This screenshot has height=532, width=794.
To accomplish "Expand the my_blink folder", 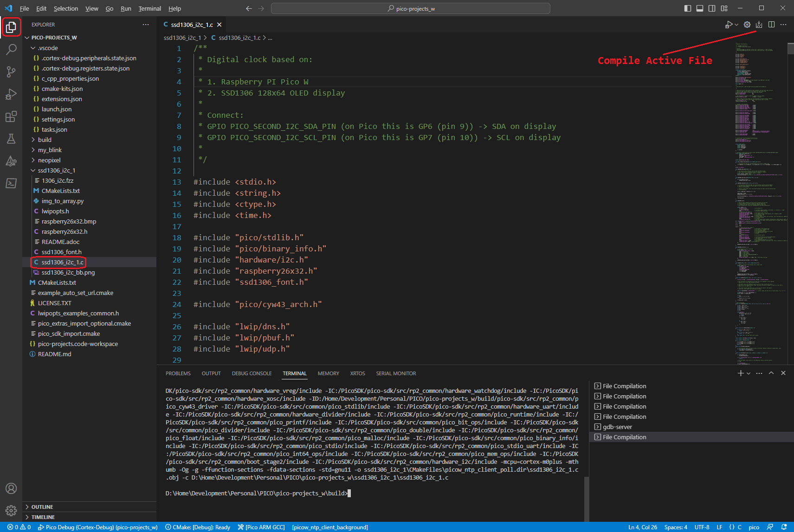I will pos(33,150).
